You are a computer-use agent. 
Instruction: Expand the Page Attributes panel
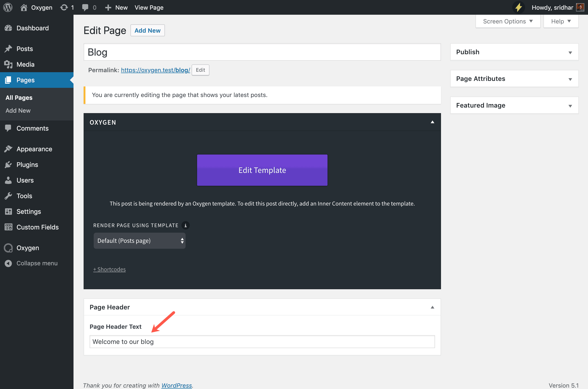click(x=570, y=79)
